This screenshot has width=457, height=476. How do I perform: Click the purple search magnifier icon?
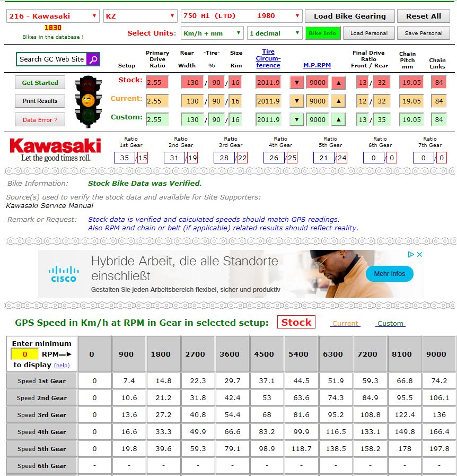[x=93, y=59]
